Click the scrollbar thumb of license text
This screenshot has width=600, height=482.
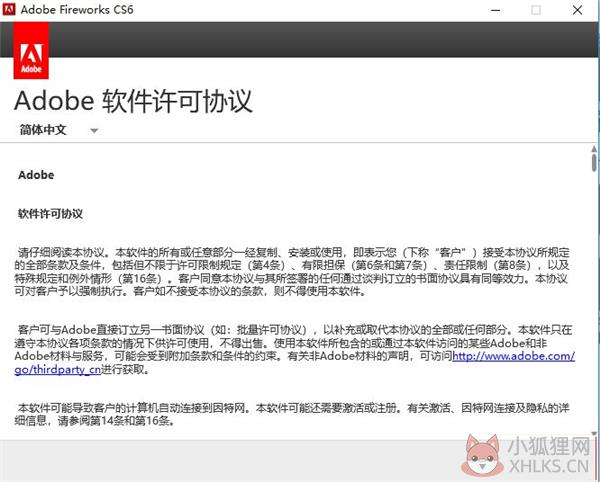pos(594,163)
